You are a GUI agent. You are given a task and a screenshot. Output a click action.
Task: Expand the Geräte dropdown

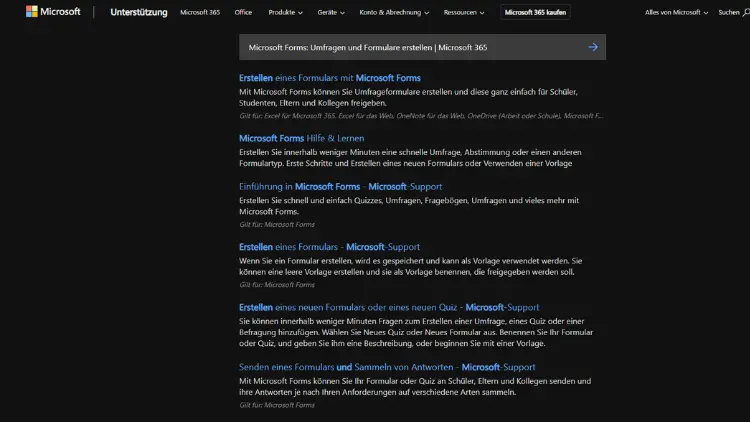(x=331, y=12)
